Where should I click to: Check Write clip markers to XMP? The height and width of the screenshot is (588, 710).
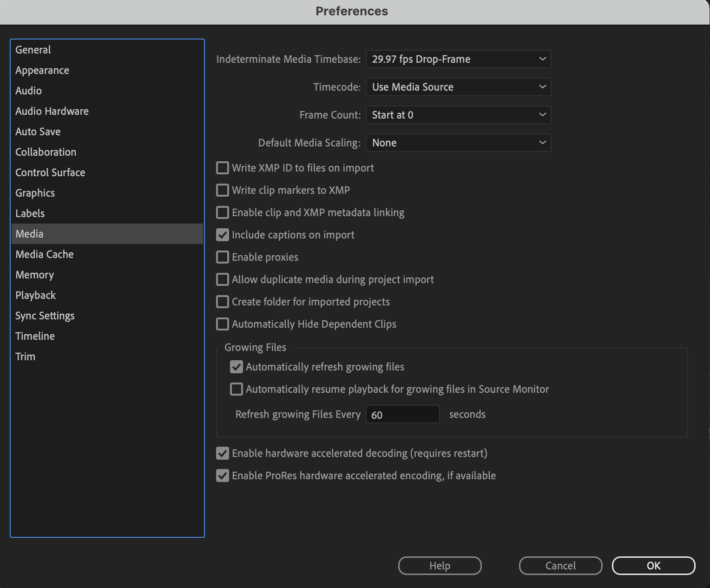[223, 190]
